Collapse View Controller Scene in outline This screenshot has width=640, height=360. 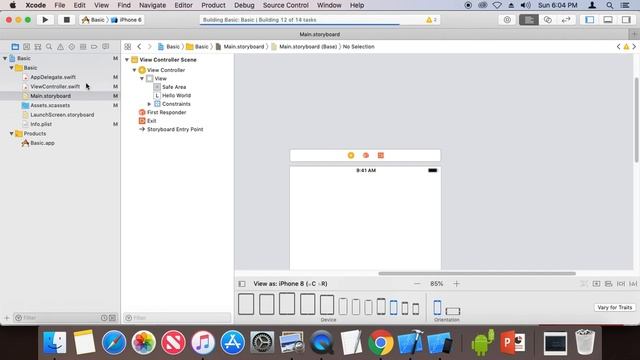tap(127, 60)
